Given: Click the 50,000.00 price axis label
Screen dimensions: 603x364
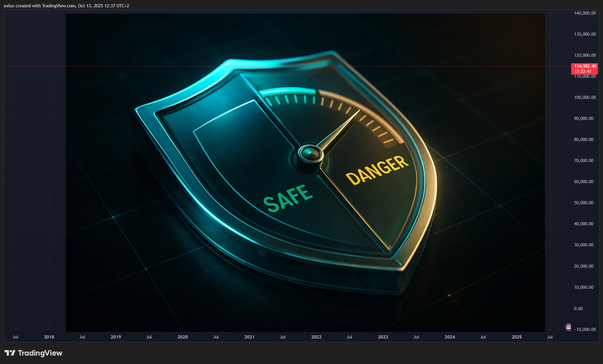Looking at the screenshot, I should pos(584,202).
